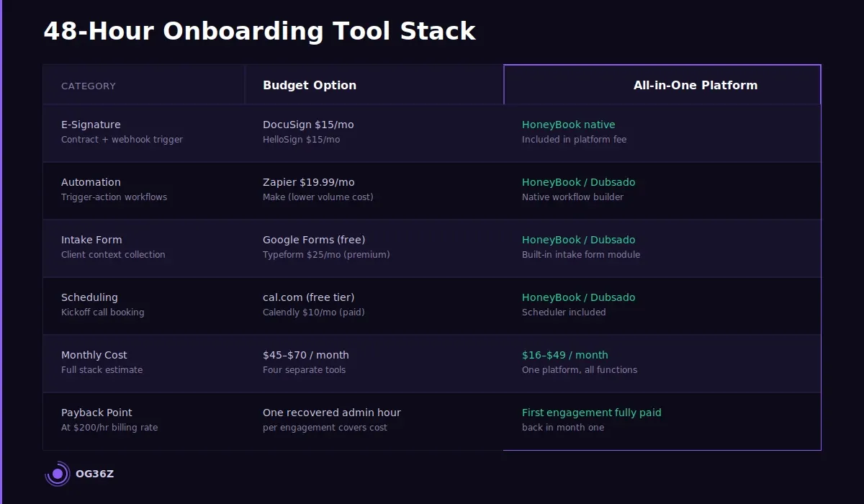Click the Automation category label

coord(91,182)
